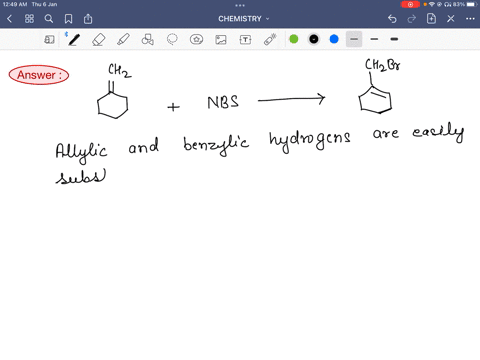Select the Text box tool
Viewport: 480px width, 360px height.
coord(245,40)
